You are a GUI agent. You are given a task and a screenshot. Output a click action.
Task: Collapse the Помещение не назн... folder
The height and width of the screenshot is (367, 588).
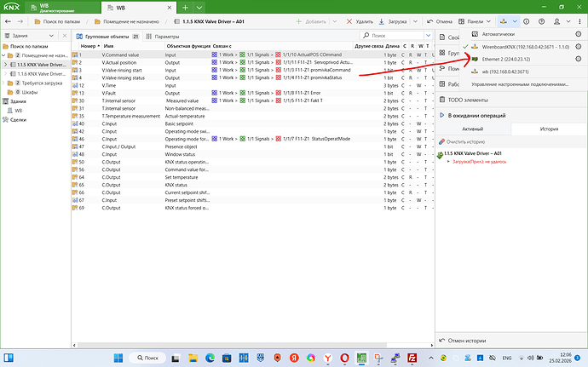[3, 55]
